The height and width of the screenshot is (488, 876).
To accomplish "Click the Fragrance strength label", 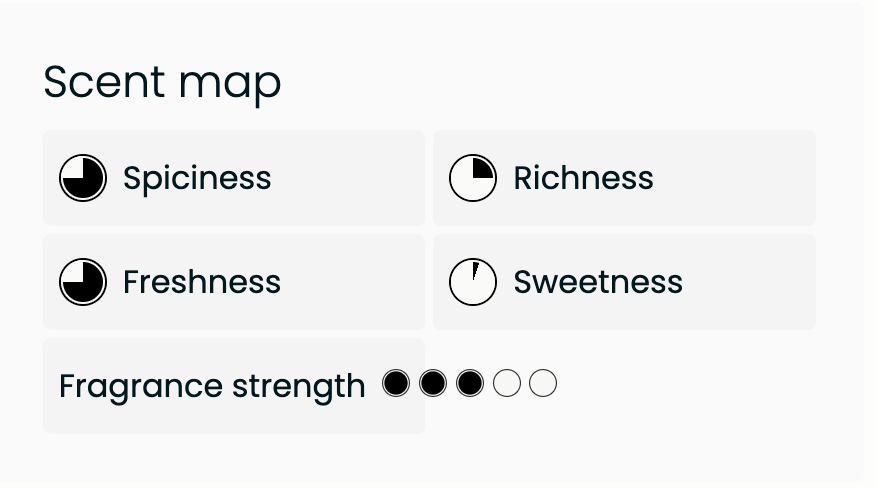I will [212, 386].
